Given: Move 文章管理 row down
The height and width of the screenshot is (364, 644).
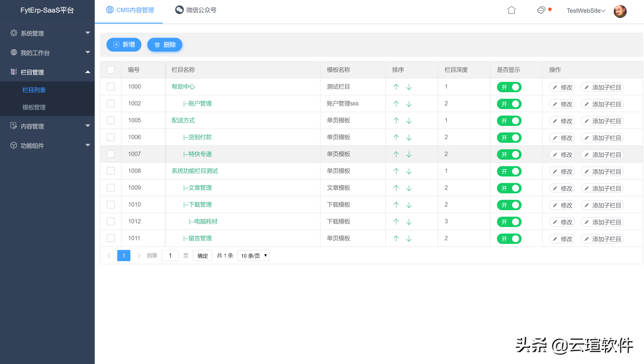Looking at the screenshot, I should (x=409, y=188).
